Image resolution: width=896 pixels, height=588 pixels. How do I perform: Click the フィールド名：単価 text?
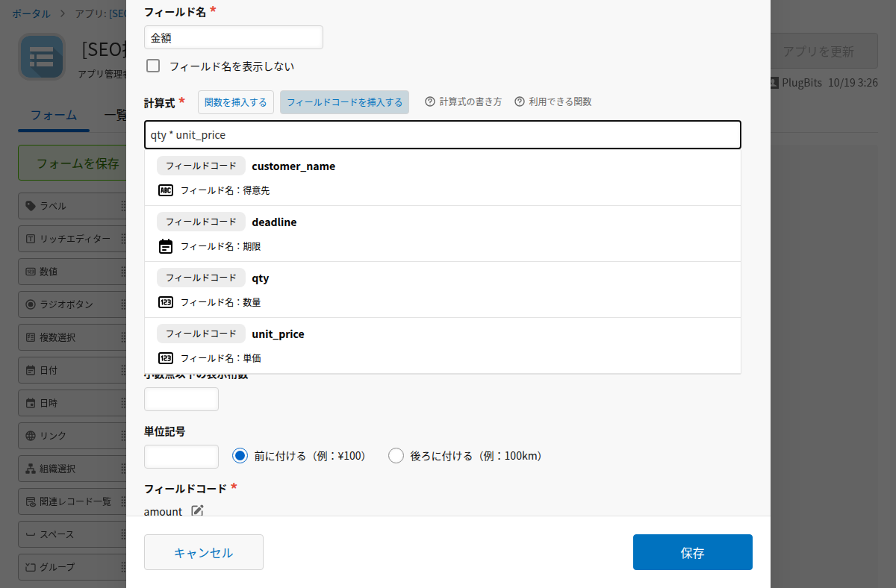pos(220,358)
